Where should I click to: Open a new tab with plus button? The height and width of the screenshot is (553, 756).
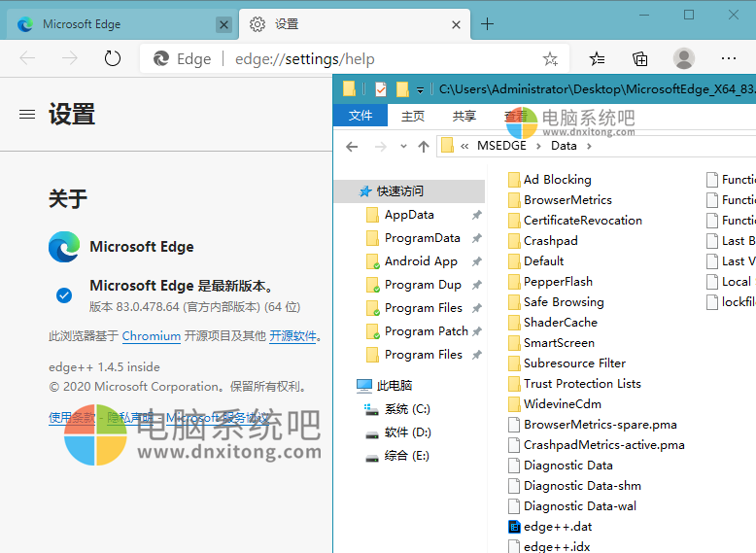pyautogui.click(x=488, y=23)
